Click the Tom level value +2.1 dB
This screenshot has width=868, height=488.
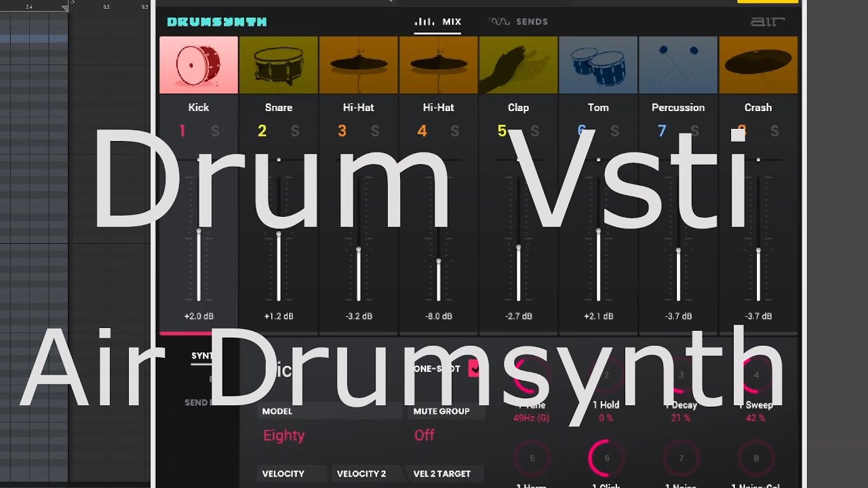pyautogui.click(x=598, y=317)
